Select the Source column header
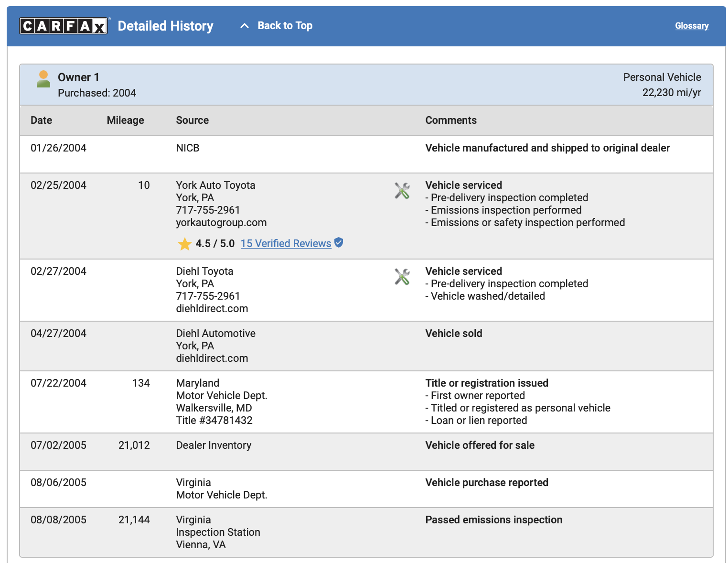Screen dimensions: 728x563 tap(193, 120)
